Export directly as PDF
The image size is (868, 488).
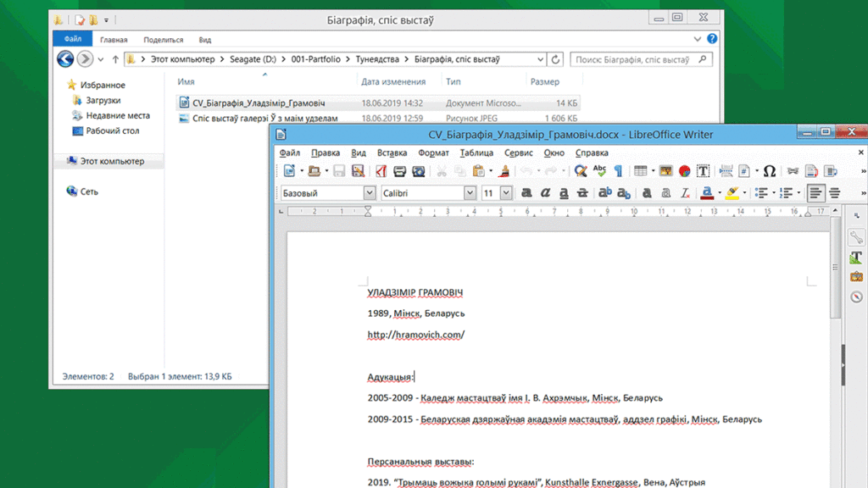pyautogui.click(x=381, y=171)
